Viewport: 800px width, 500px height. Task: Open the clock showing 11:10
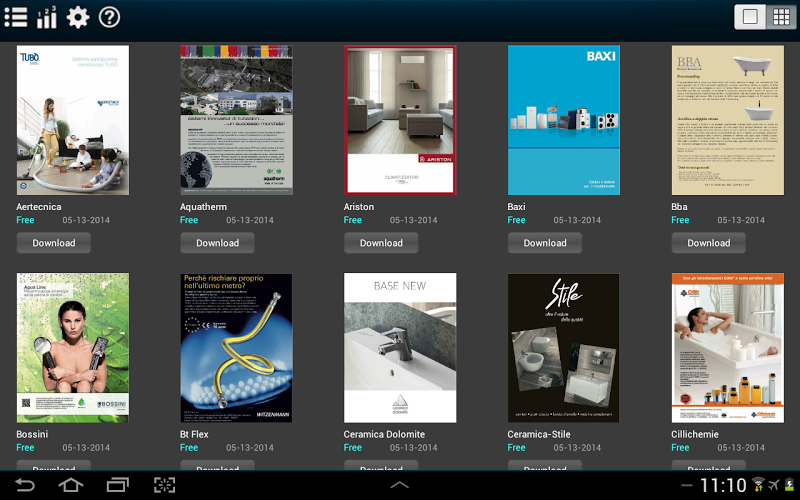pyautogui.click(x=723, y=485)
